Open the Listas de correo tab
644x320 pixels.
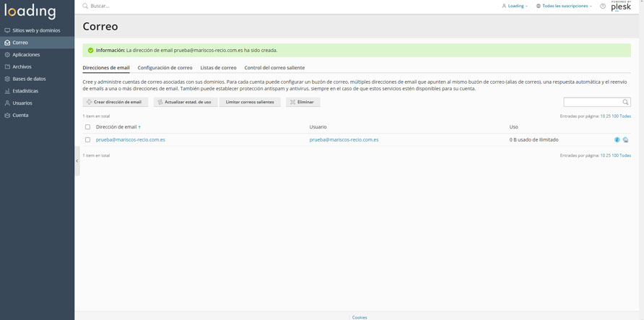tap(218, 68)
